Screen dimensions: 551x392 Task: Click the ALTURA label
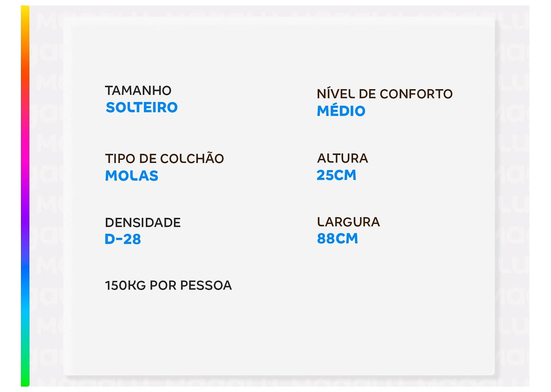pos(342,158)
